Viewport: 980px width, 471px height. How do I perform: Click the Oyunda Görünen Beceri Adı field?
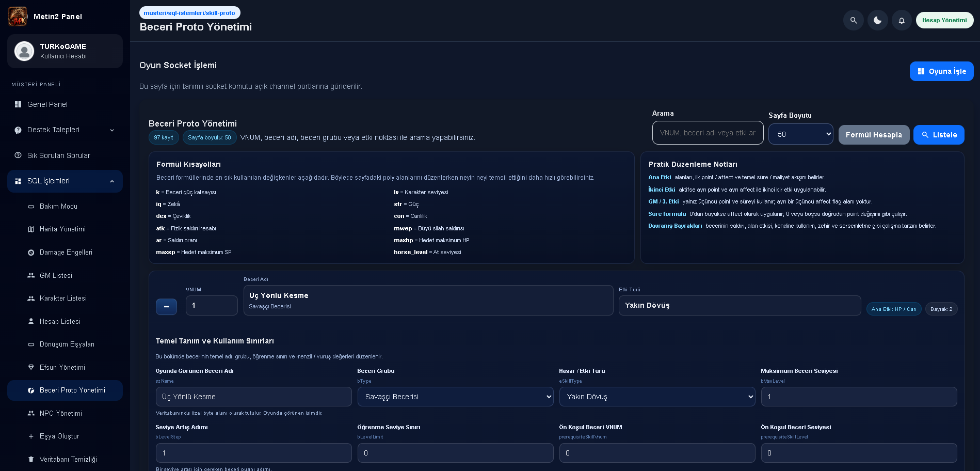(x=253, y=397)
